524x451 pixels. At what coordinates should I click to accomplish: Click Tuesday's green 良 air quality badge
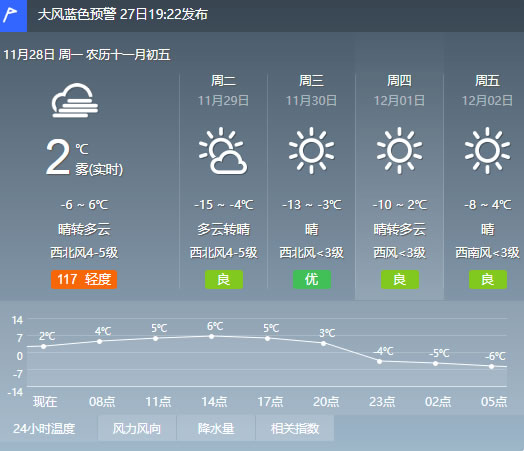pyautogui.click(x=224, y=279)
